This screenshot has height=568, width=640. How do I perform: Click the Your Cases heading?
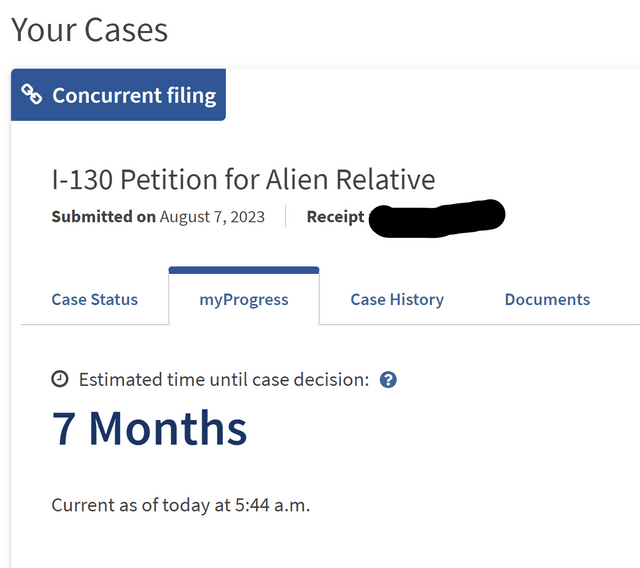pyautogui.click(x=89, y=30)
